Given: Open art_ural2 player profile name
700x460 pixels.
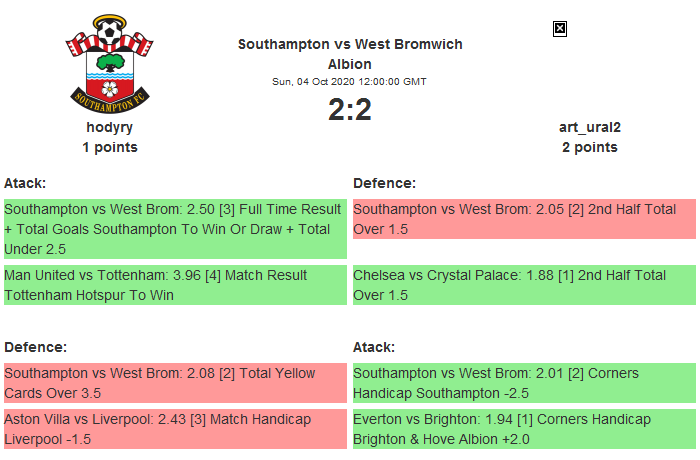Looking at the screenshot, I should point(589,127).
